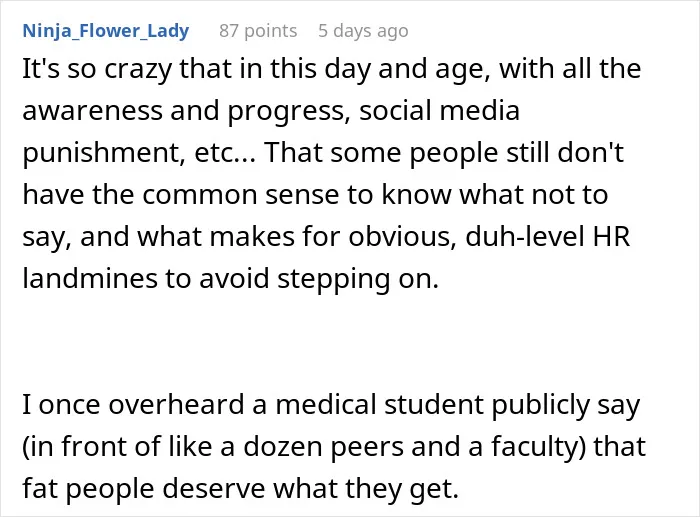Click the line "fat people deserve what they get."
The height and width of the screenshot is (517, 700).
241,489
